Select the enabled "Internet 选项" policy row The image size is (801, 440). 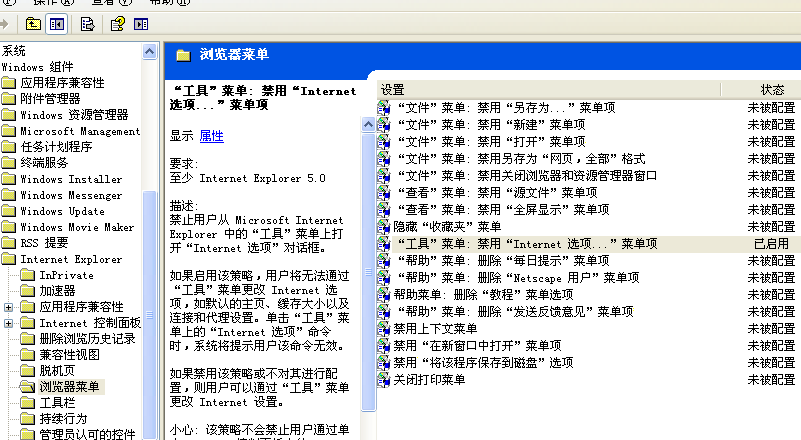(x=526, y=243)
